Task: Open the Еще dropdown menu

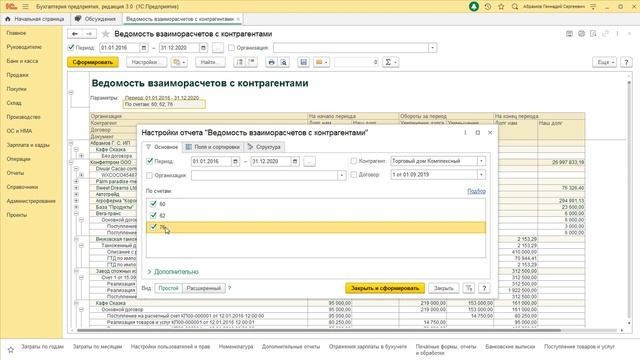Action: 604,62
